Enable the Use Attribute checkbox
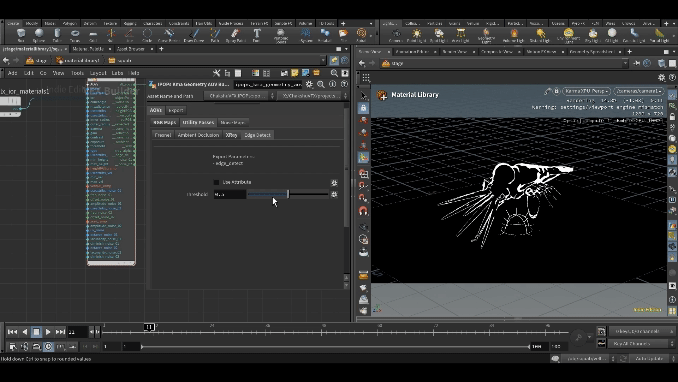 point(216,182)
